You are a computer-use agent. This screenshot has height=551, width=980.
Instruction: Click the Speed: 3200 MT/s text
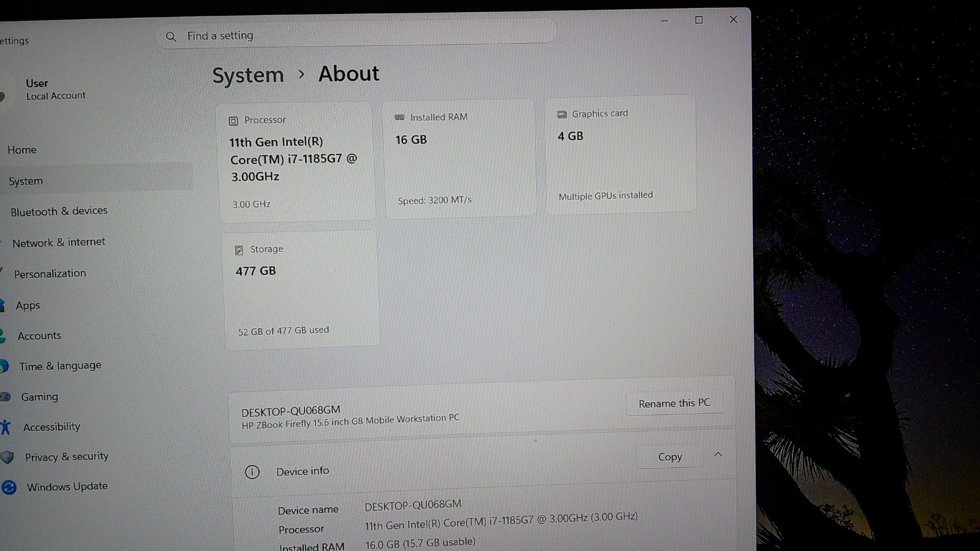(x=434, y=200)
